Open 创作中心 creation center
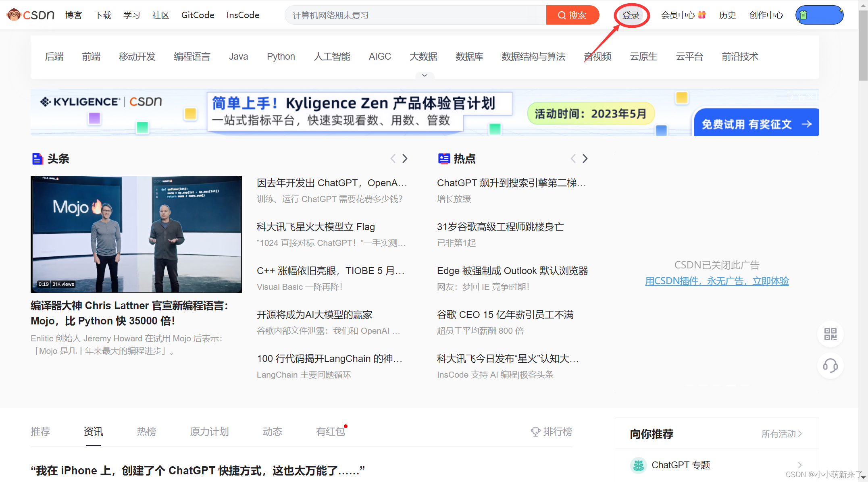This screenshot has width=868, height=482. pyautogui.click(x=766, y=15)
